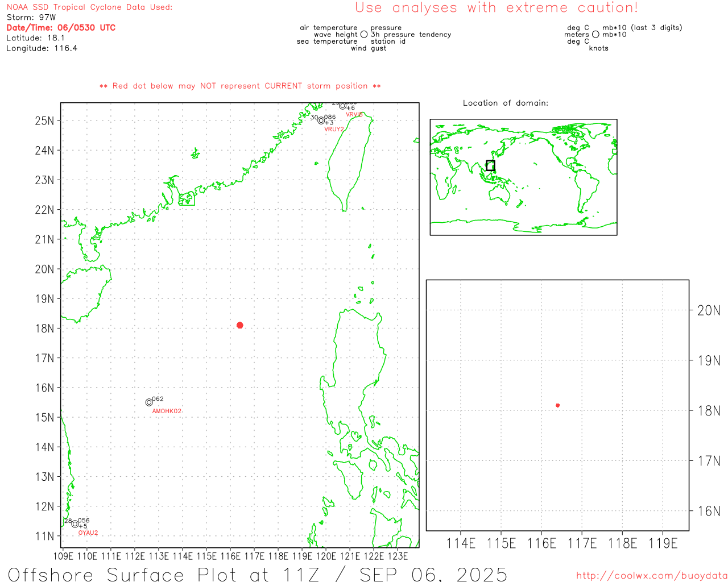
Task: Click the 'mb*10 (last 3 digits)' legend label
Action: 642,28
